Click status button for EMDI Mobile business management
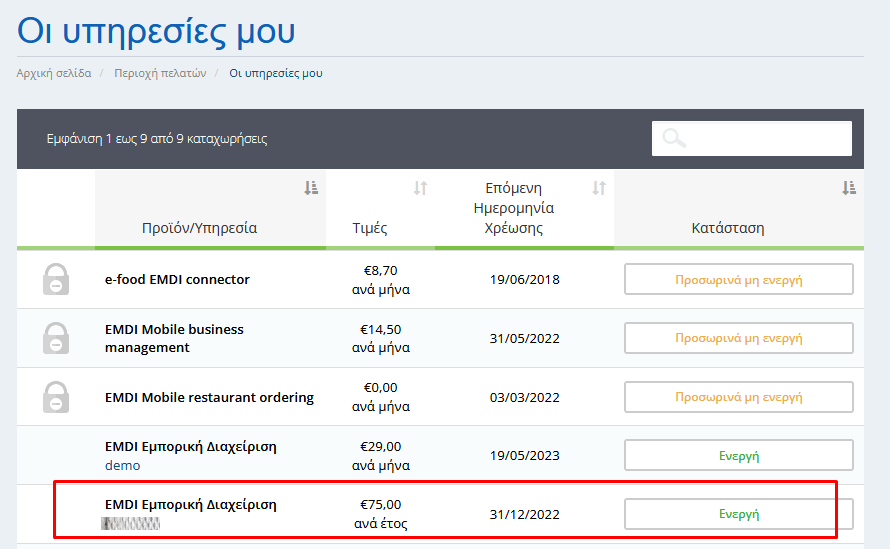The width and height of the screenshot is (890, 549). [x=738, y=338]
